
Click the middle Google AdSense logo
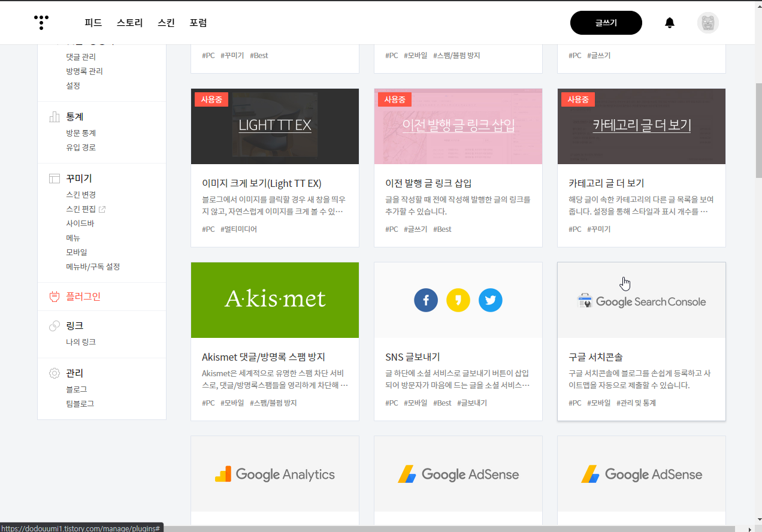pos(458,474)
